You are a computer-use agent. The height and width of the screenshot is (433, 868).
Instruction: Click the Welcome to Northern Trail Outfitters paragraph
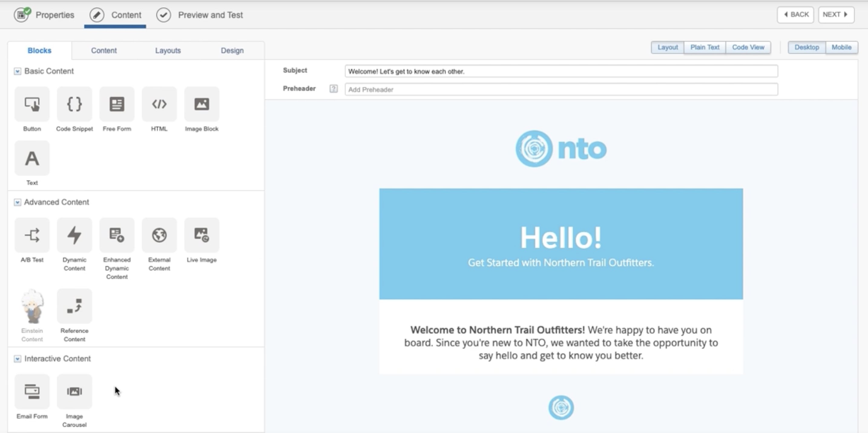(561, 343)
